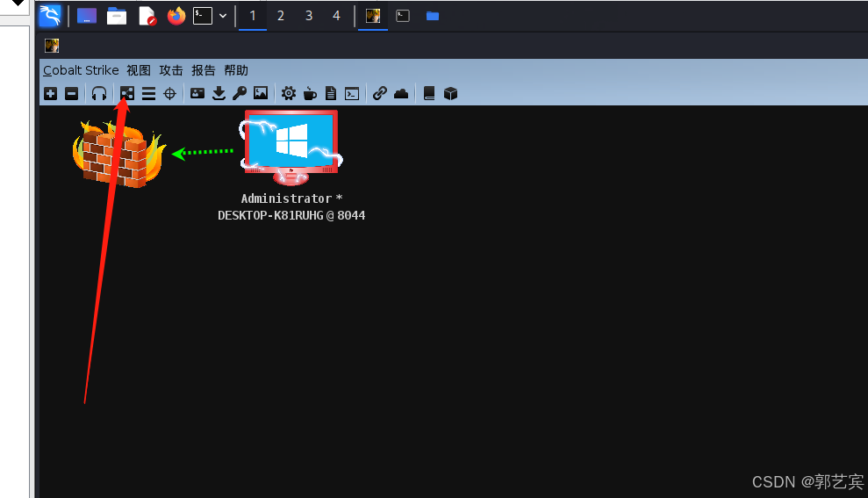Click the Cobalt Strike window title icon
Screen dimensions: 868x498
(52, 46)
